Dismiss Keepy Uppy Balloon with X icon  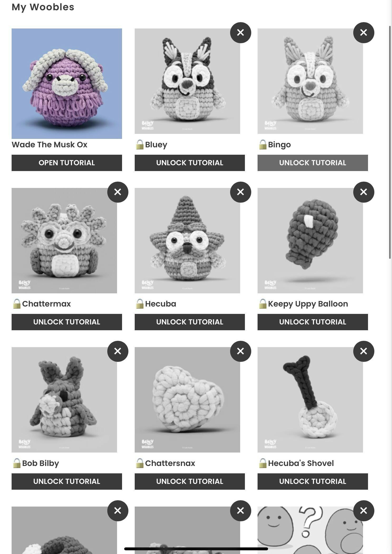[x=364, y=192]
